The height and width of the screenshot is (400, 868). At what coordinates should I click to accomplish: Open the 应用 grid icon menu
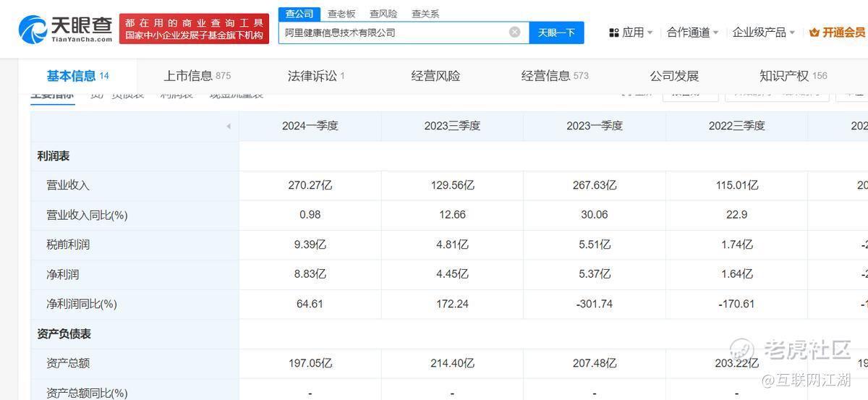[x=614, y=33]
